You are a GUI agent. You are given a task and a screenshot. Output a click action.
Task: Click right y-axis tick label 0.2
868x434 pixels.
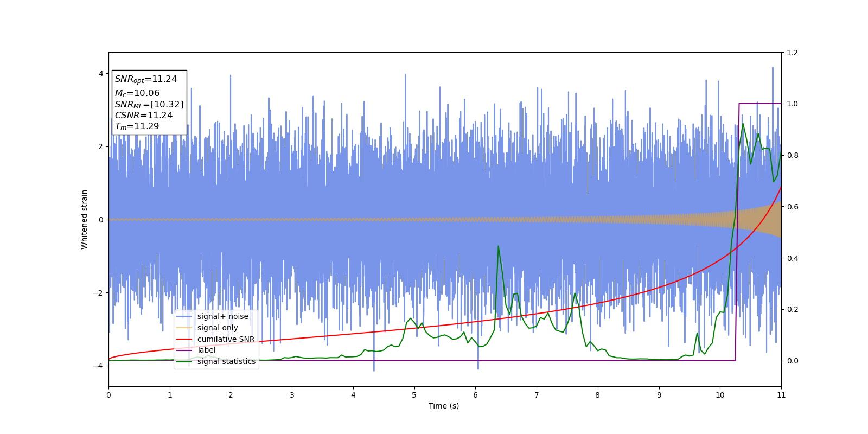pos(792,309)
